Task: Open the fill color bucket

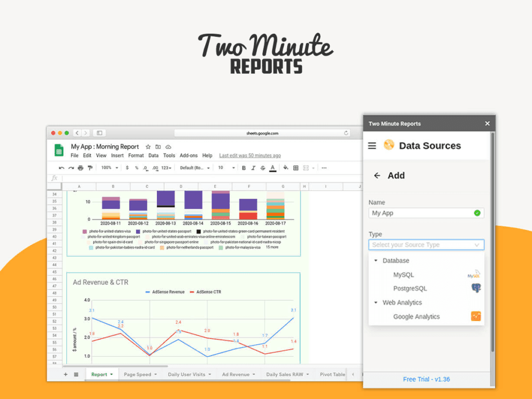Action: click(x=286, y=168)
